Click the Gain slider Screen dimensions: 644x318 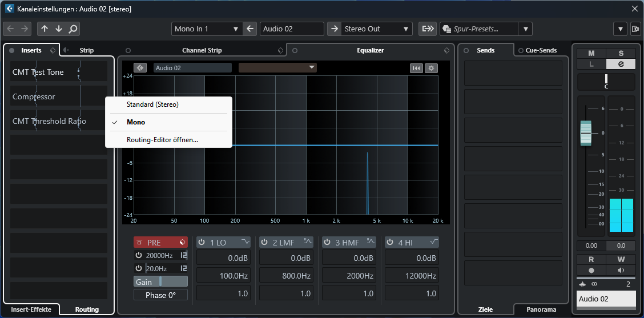coord(160,281)
